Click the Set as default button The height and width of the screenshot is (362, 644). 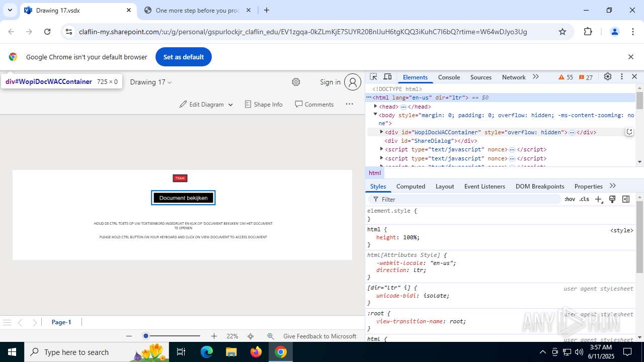click(x=184, y=57)
